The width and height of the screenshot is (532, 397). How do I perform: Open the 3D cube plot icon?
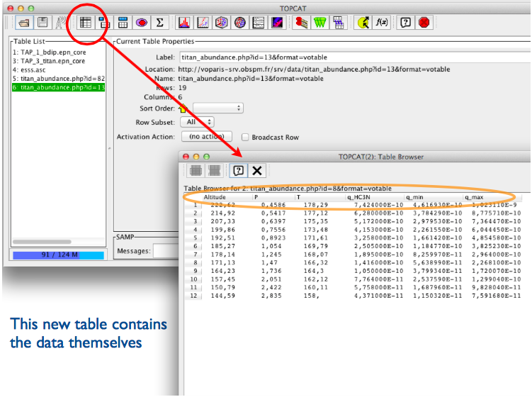(222, 23)
